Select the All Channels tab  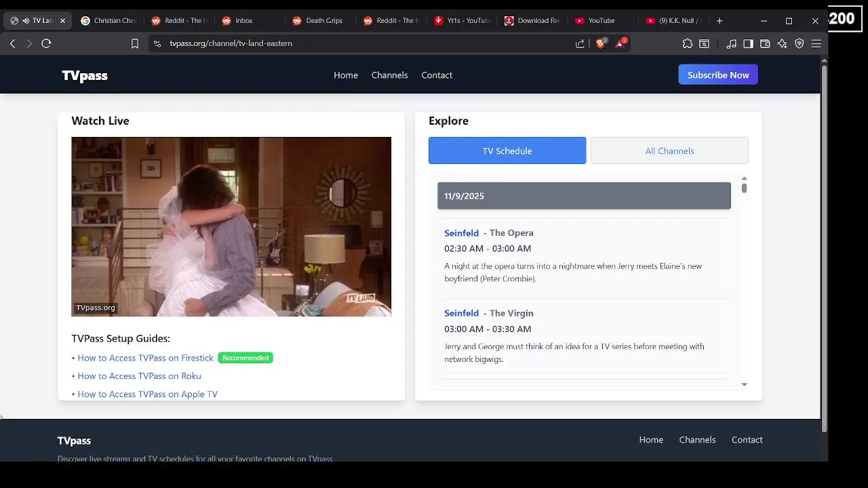tap(669, 150)
